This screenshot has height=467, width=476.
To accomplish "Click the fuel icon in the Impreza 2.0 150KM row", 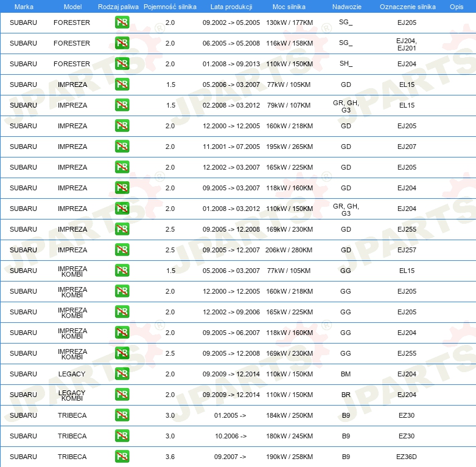I will coord(122,209).
